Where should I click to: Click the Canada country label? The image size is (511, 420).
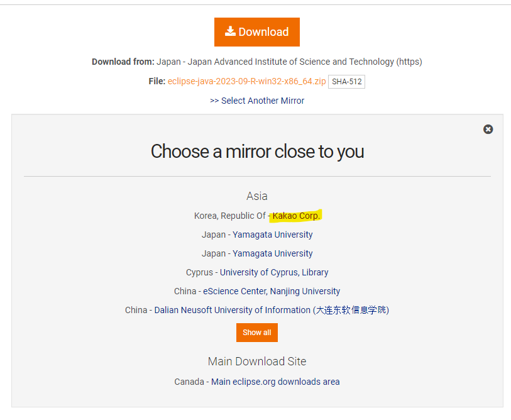189,382
